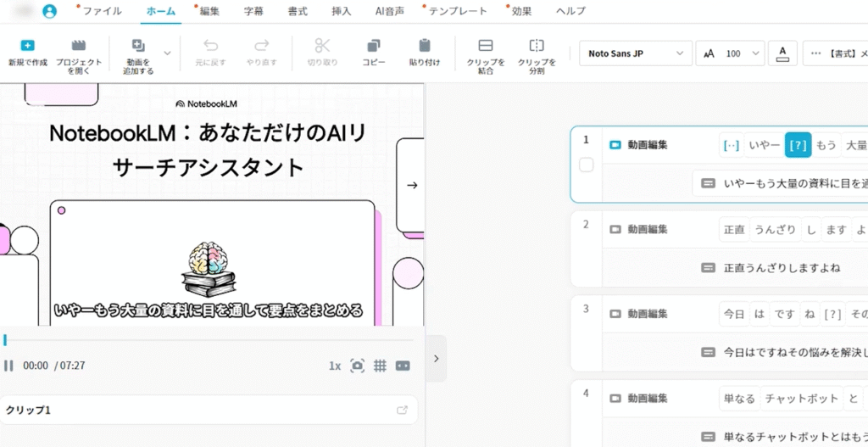Click the コピー (copy) icon
Viewport: 868px width, 447px height.
374,46
